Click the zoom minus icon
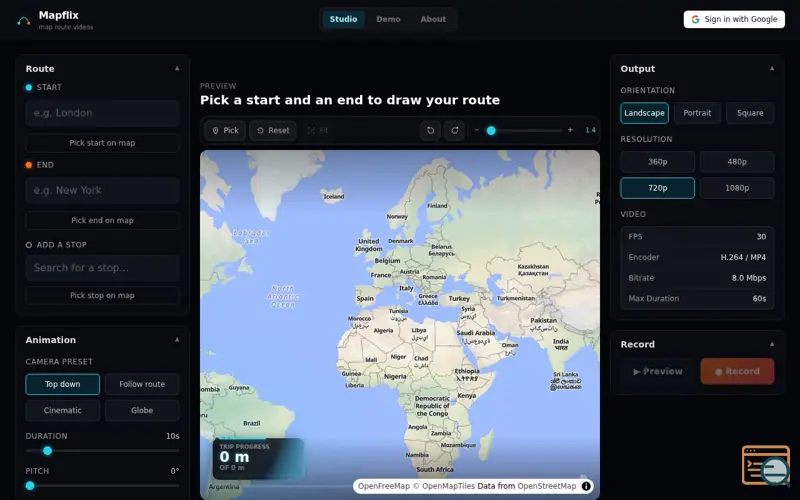The image size is (800, 500). [477, 130]
